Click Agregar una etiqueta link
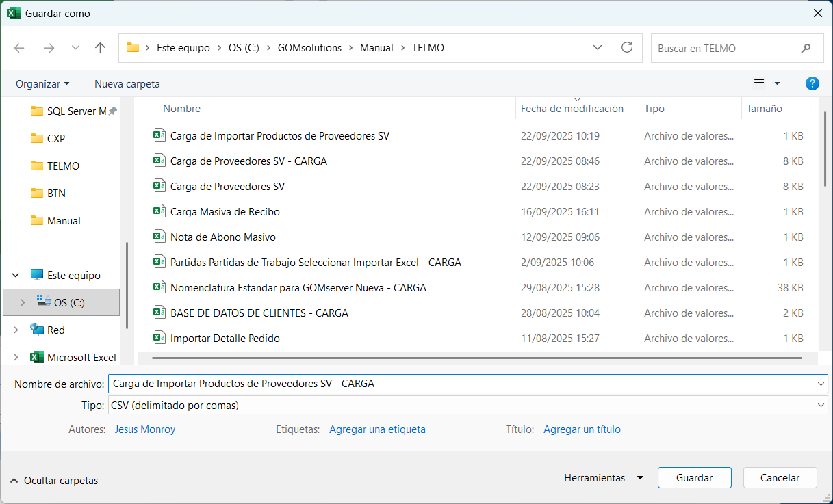The width and height of the screenshot is (833, 504). (x=377, y=429)
